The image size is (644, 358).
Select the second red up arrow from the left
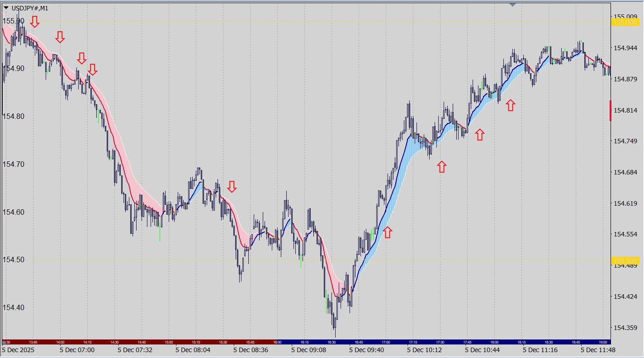click(x=442, y=167)
